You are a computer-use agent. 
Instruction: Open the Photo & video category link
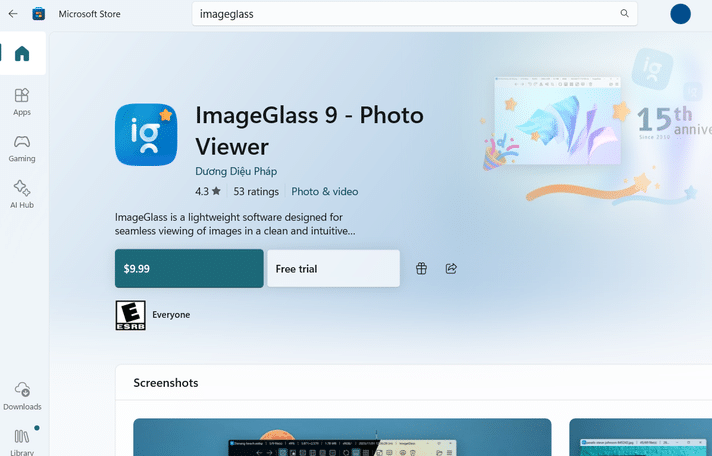(x=325, y=192)
